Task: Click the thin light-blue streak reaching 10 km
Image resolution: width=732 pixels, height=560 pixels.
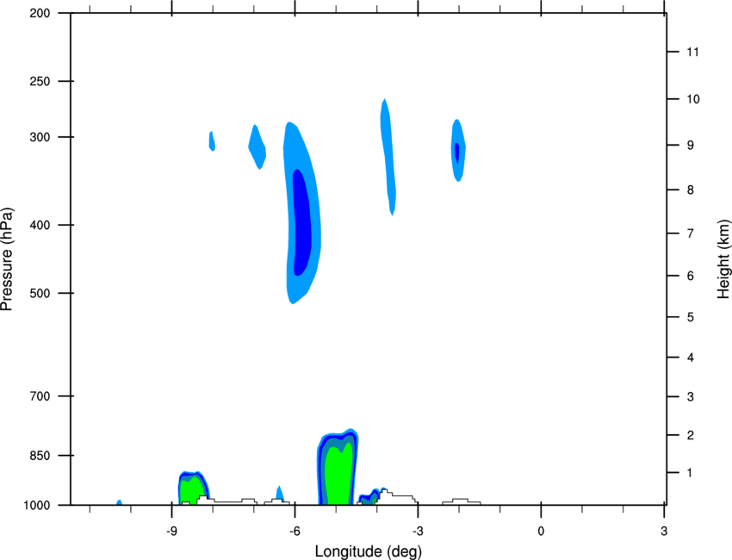Action: [x=388, y=157]
